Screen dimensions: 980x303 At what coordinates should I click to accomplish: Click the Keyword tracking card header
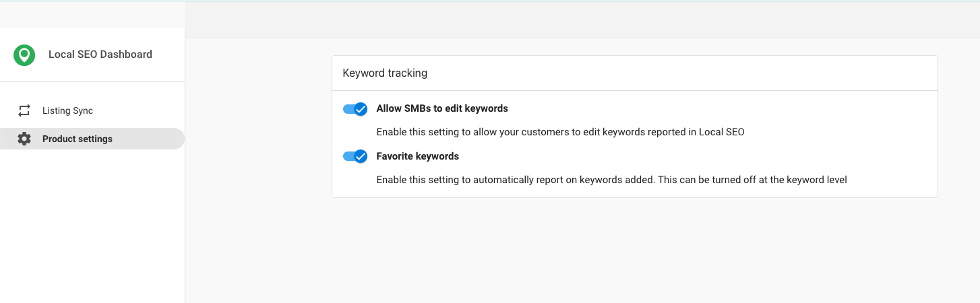[634, 73]
